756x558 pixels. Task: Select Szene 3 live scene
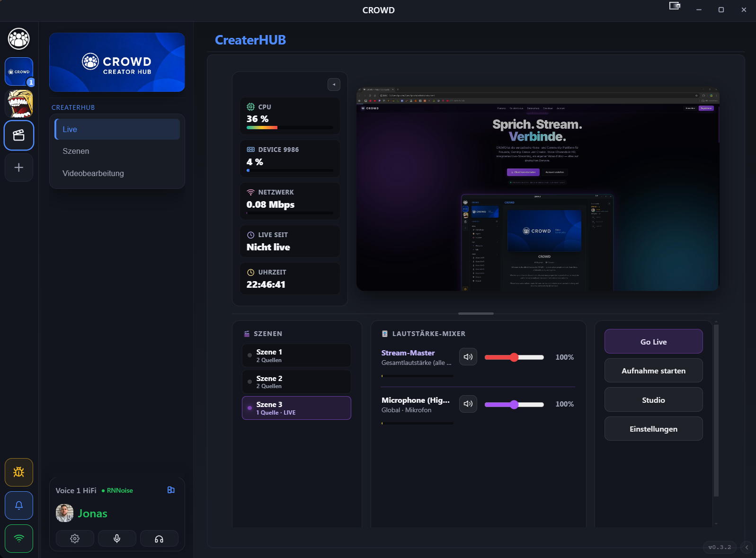pos(296,408)
